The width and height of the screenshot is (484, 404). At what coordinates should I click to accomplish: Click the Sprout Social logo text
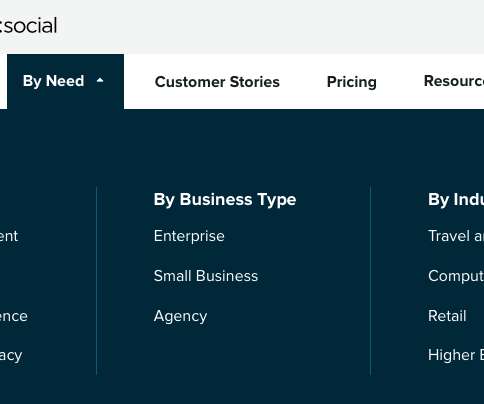[29, 26]
